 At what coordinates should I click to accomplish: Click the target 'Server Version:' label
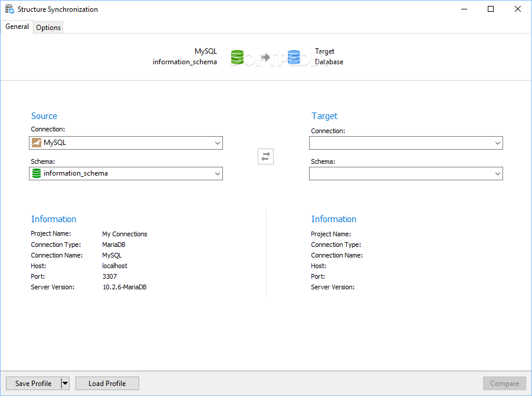coord(333,287)
